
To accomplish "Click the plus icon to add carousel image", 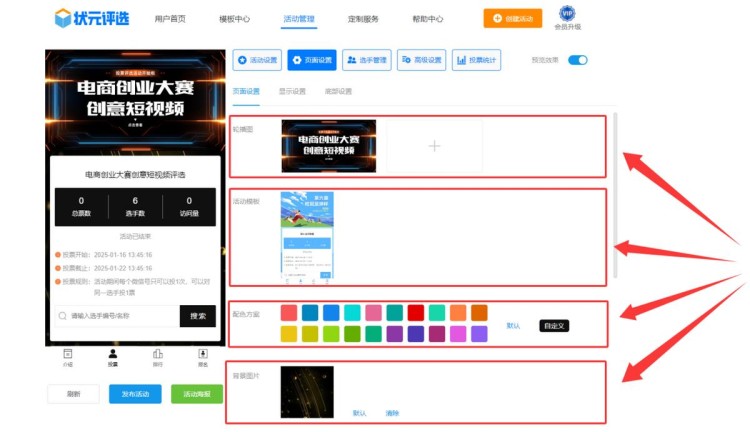I will pyautogui.click(x=434, y=146).
